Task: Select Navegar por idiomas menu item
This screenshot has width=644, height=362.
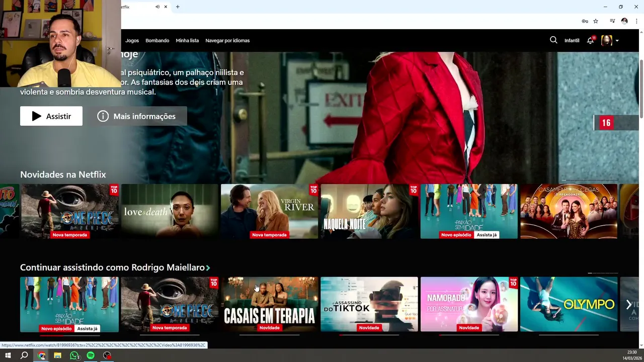Action: (227, 41)
